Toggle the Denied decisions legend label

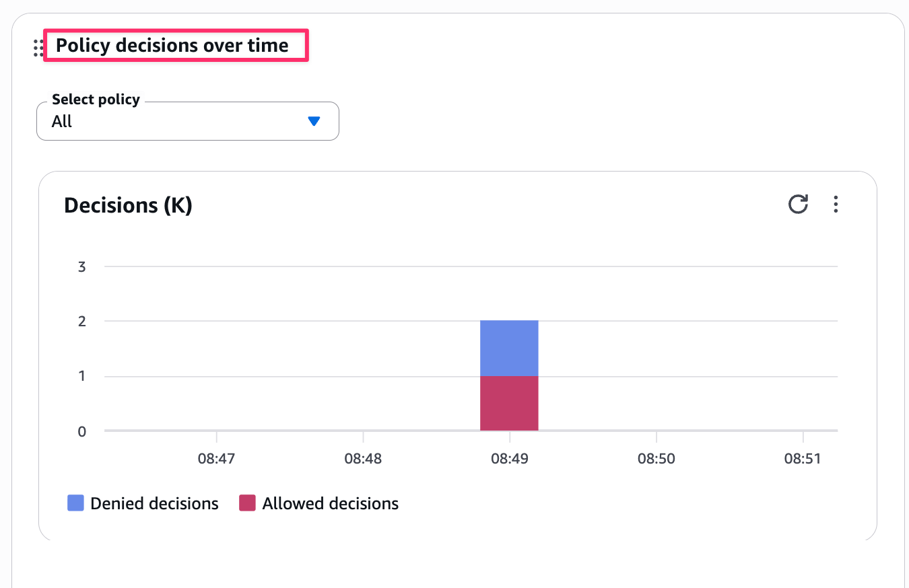point(154,503)
